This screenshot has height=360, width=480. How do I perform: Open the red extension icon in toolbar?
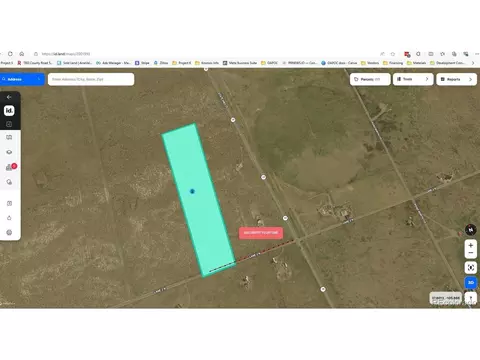(x=407, y=54)
